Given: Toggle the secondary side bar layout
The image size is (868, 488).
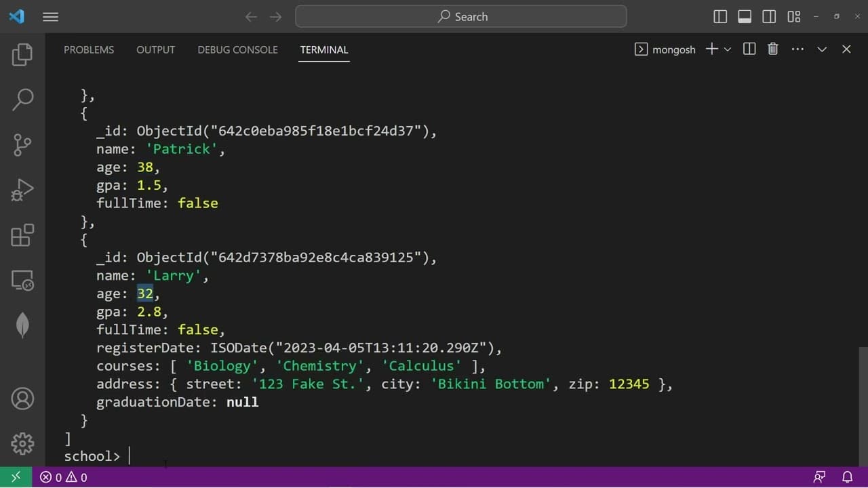Looking at the screenshot, I should [x=769, y=17].
